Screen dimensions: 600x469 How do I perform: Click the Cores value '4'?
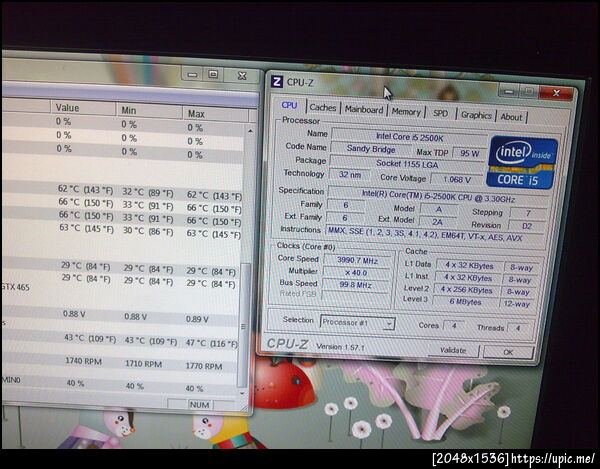pyautogui.click(x=454, y=326)
